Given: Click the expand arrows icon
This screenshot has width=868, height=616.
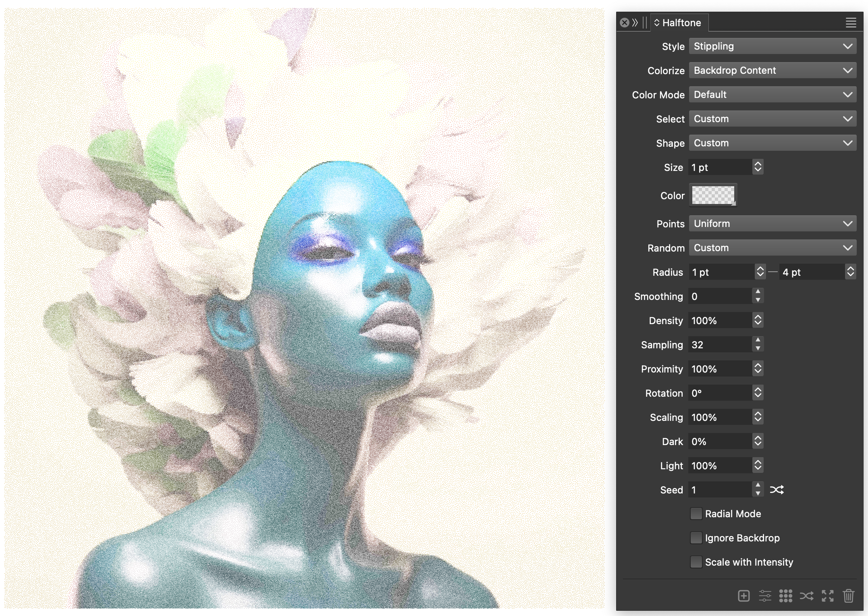Looking at the screenshot, I should (x=827, y=595).
